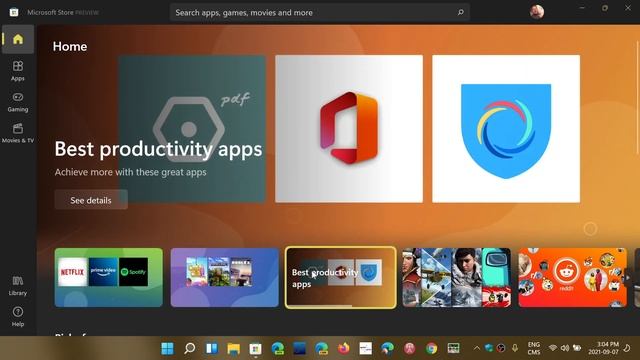
Task: Open volume speaker tray icon
Action: pos(565,348)
